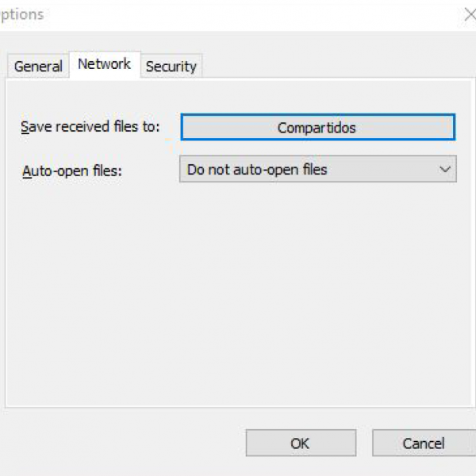
Task: Open the Security tab
Action: [171, 67]
